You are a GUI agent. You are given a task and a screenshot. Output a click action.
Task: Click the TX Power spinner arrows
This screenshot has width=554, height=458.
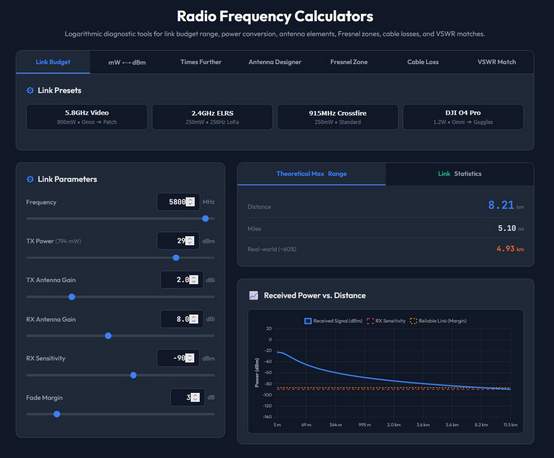pos(190,241)
